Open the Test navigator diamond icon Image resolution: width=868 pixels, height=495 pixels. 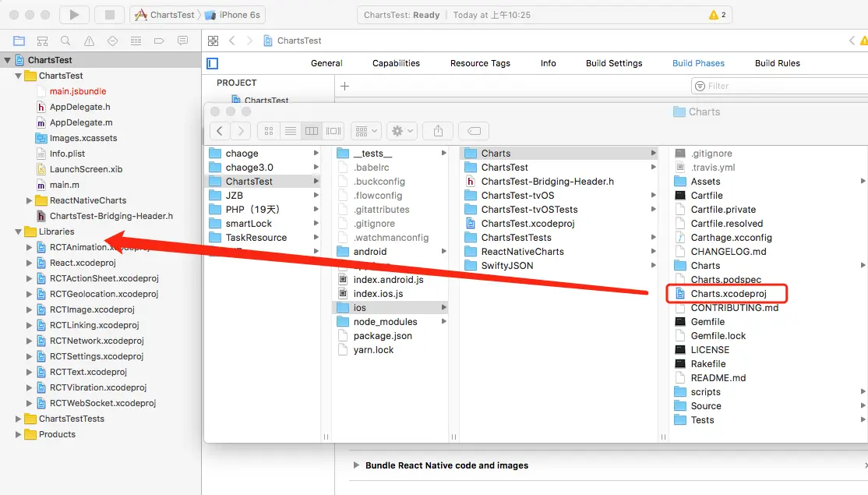[x=112, y=41]
